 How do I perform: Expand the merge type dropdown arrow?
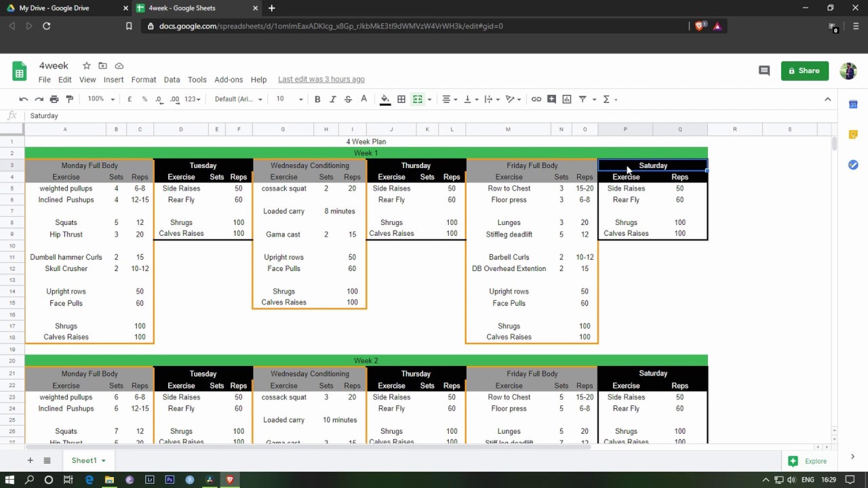coord(429,99)
